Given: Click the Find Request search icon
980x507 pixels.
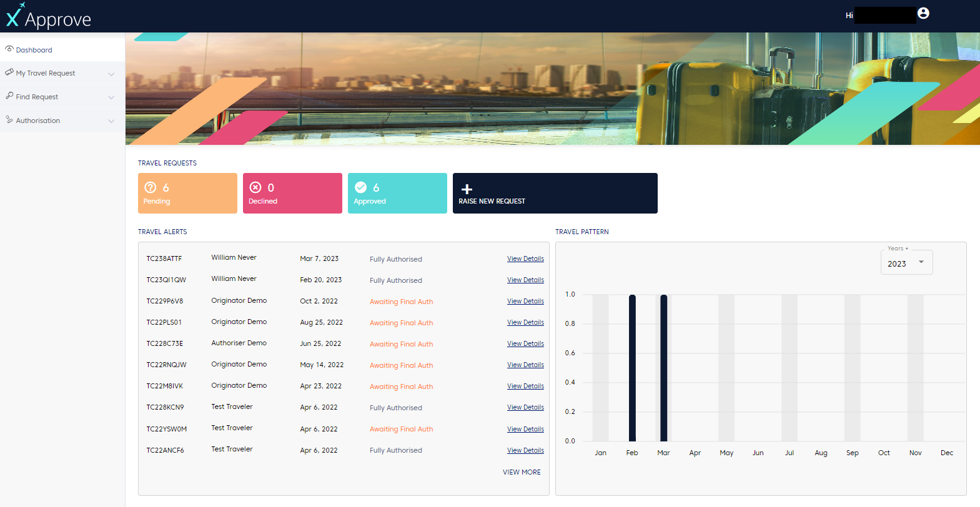Looking at the screenshot, I should tap(9, 96).
